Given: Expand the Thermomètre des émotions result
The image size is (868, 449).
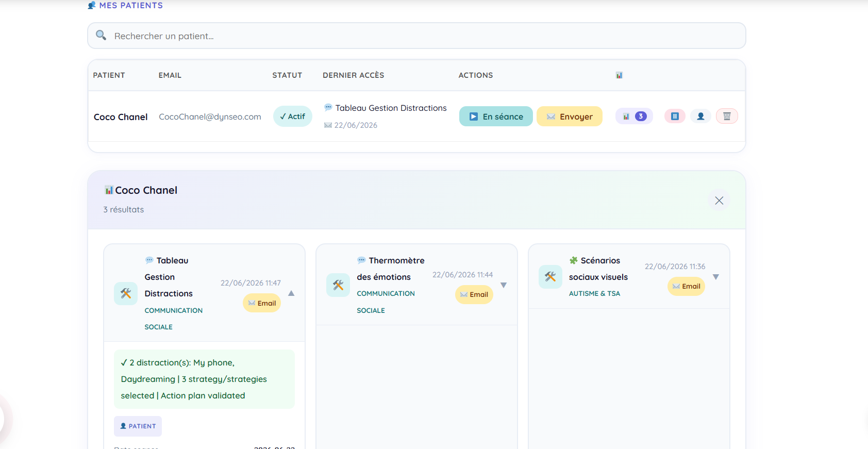Looking at the screenshot, I should 504,285.
